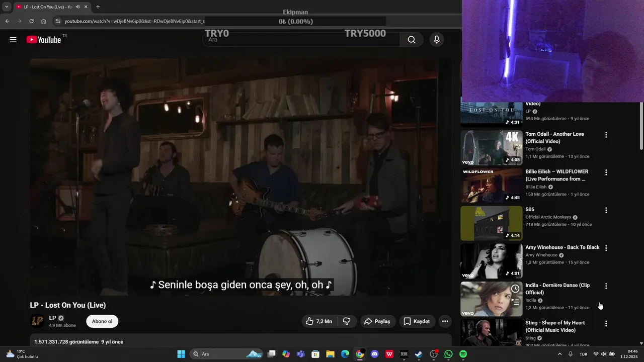Open the YouTube hamburger guide menu
644x362 pixels.
[13, 40]
